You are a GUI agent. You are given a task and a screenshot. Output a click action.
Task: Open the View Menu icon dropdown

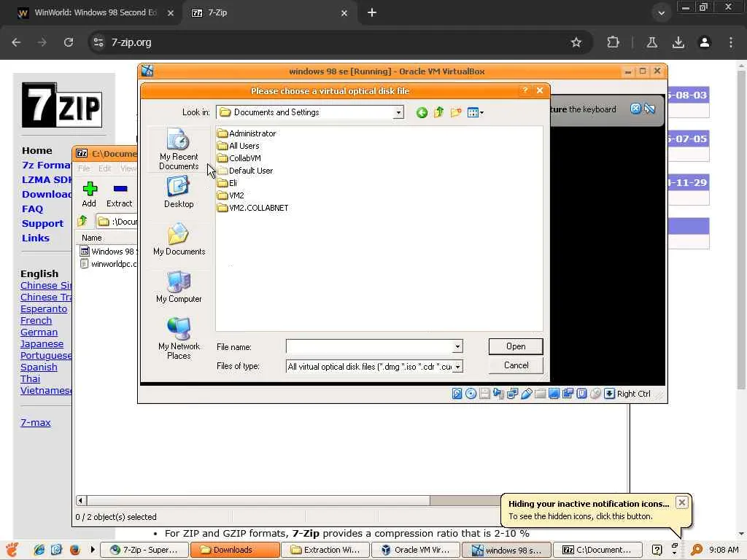[x=476, y=112]
